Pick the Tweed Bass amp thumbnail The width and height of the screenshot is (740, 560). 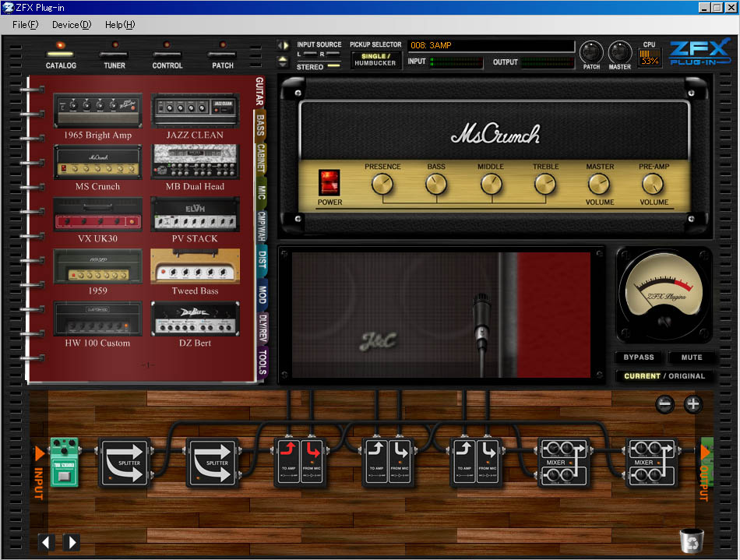tap(195, 266)
